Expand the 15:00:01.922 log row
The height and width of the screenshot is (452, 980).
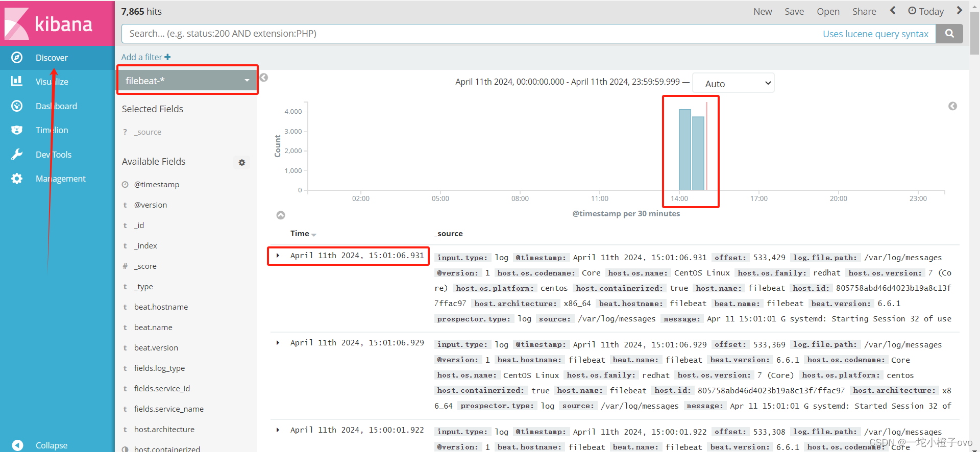(278, 430)
